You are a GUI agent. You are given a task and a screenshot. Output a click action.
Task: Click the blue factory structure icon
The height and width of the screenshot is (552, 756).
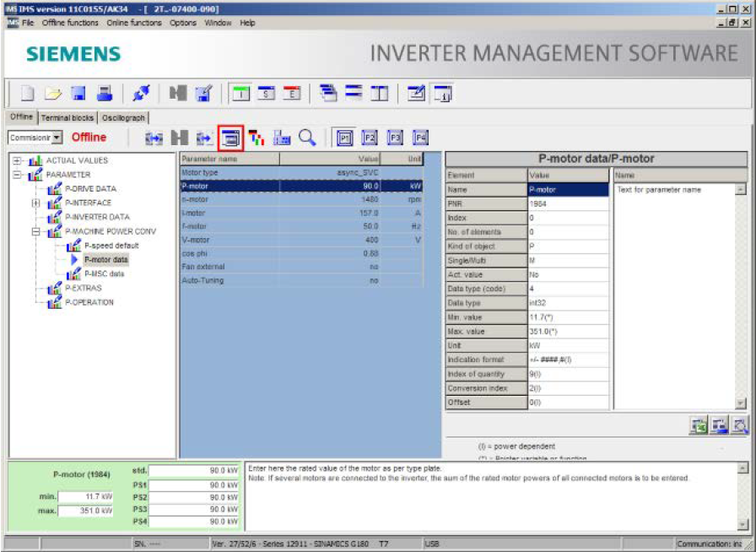click(282, 138)
